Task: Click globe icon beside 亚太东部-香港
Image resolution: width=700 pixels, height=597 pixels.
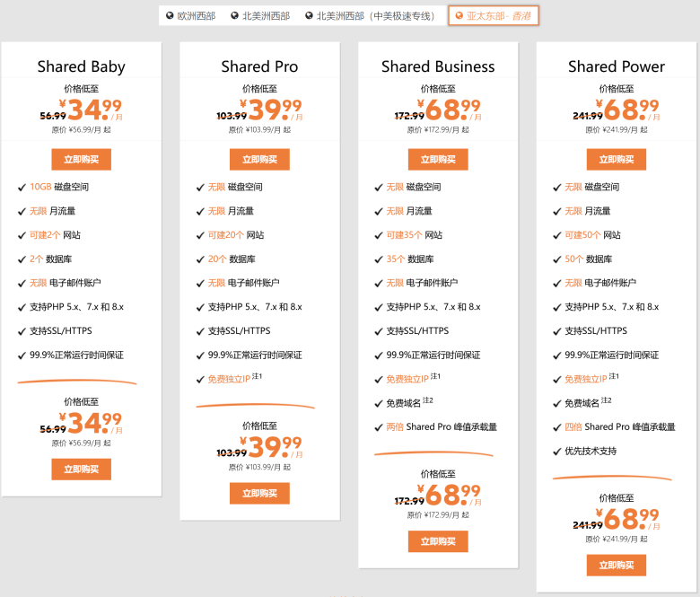Action: coord(459,15)
